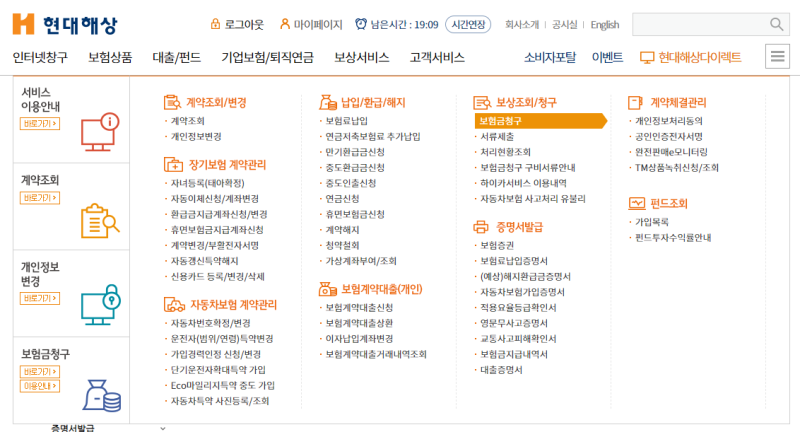800x432 pixels.
Task: Click the 자동차보험 계약관리 car icon
Action: [174, 304]
